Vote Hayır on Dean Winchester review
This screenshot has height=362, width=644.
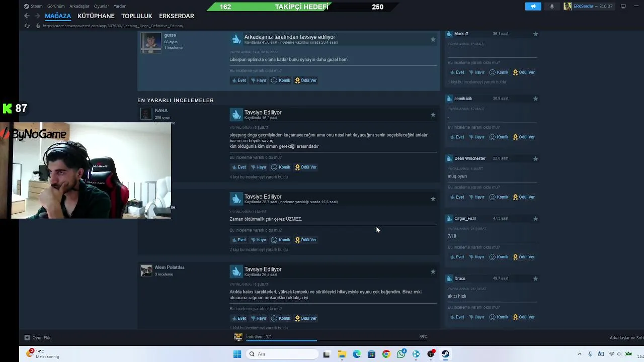pyautogui.click(x=476, y=197)
